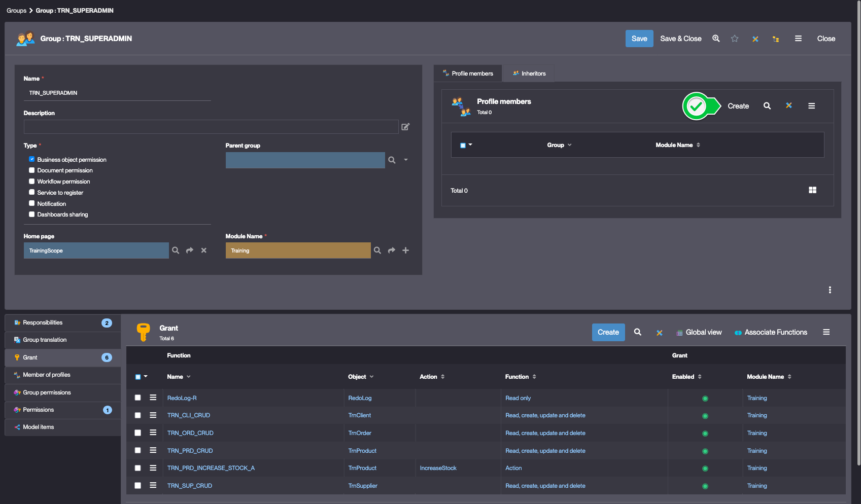Select the RedoLog-R row checkbox

137,398
